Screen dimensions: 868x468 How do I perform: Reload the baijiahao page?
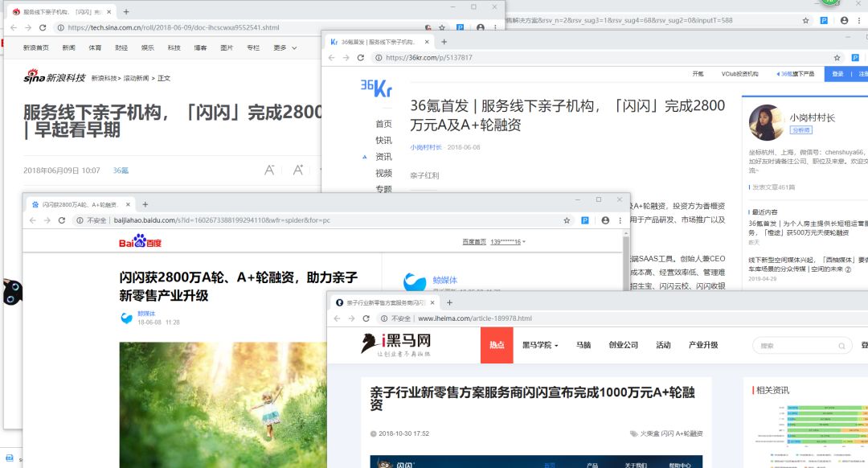pyautogui.click(x=61, y=220)
